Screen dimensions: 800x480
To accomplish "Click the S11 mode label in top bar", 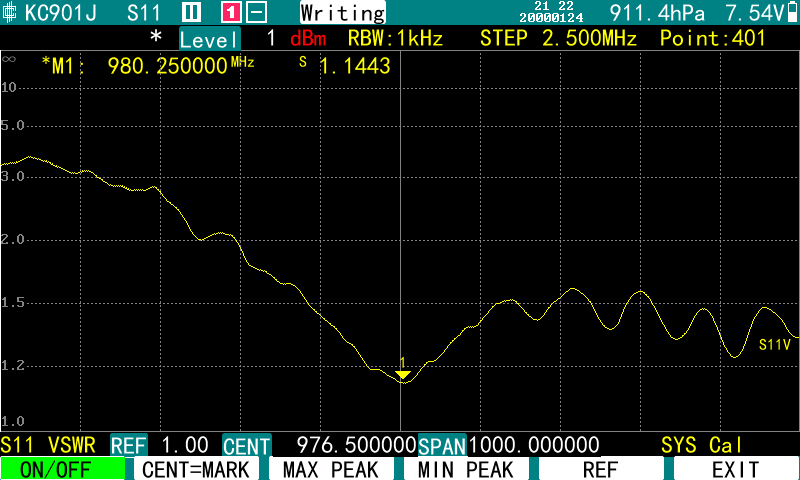I will (x=148, y=13).
